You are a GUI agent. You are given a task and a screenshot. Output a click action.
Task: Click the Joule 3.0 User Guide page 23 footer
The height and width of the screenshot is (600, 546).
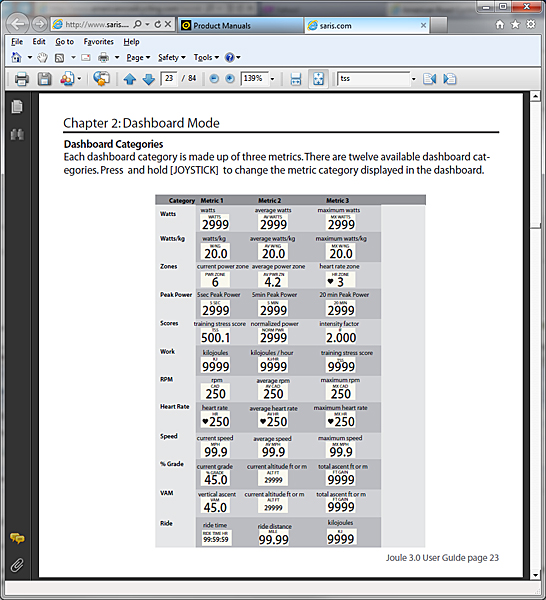coord(442,558)
